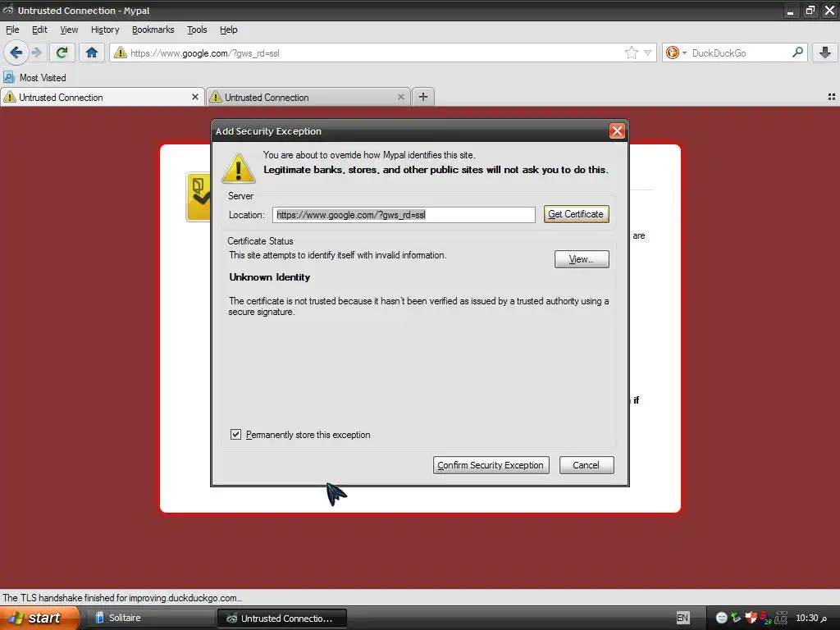
Task: Click the Location URL field
Action: 404,215
